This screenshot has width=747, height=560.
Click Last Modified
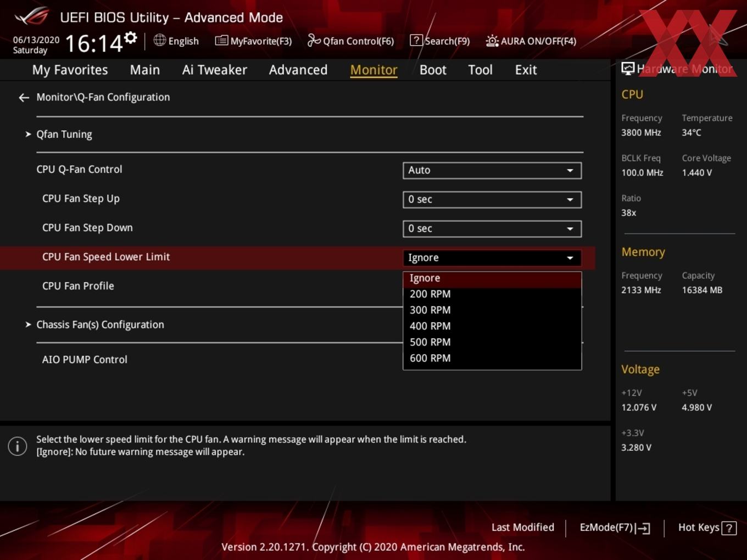(522, 528)
